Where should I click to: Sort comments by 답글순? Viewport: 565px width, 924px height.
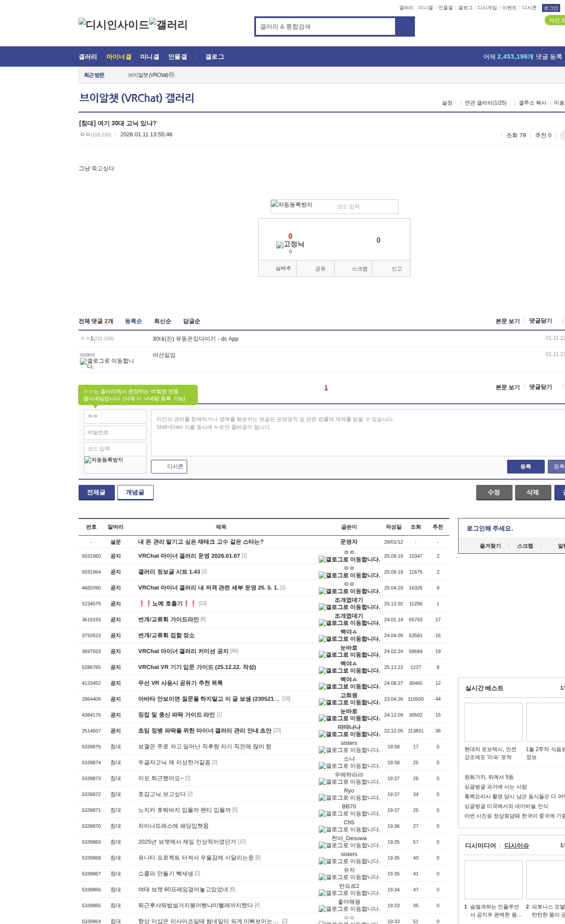tap(192, 321)
